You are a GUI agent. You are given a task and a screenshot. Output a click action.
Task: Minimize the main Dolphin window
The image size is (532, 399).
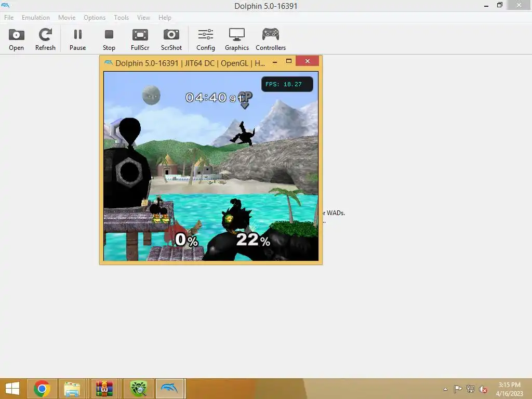coord(486,5)
